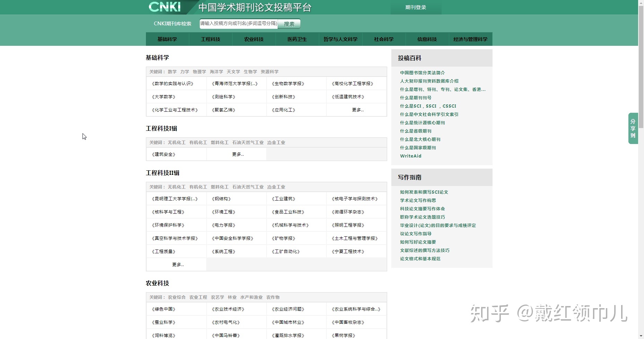644x339 pixels.
Task: Open 什么是SCI，SSCI，CSSCI link
Action: [x=428, y=106]
